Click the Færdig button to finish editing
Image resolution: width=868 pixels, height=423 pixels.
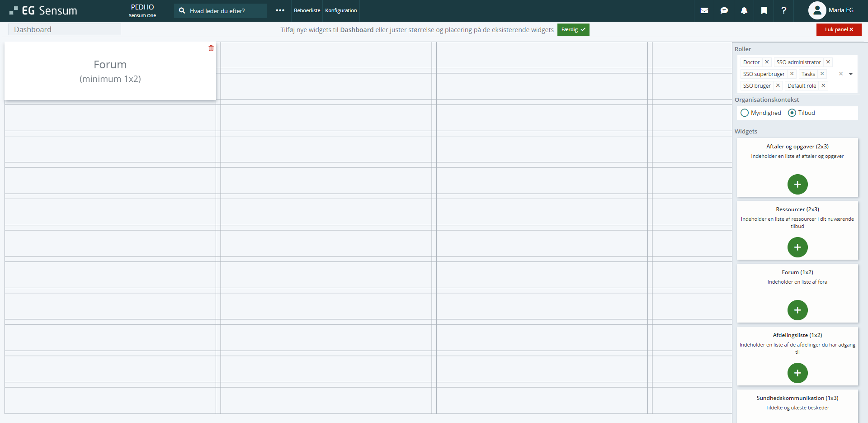pos(573,29)
